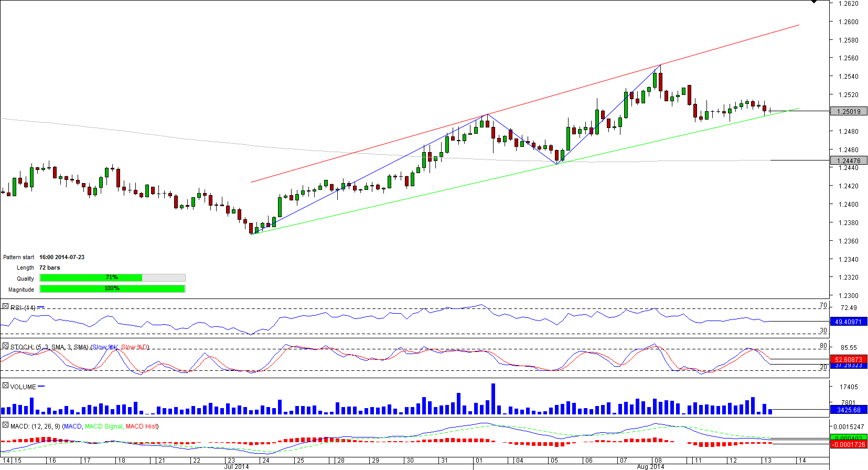Close the VOLUME indicator panel
Viewport: 868px width, 470px height.
click(x=5, y=386)
